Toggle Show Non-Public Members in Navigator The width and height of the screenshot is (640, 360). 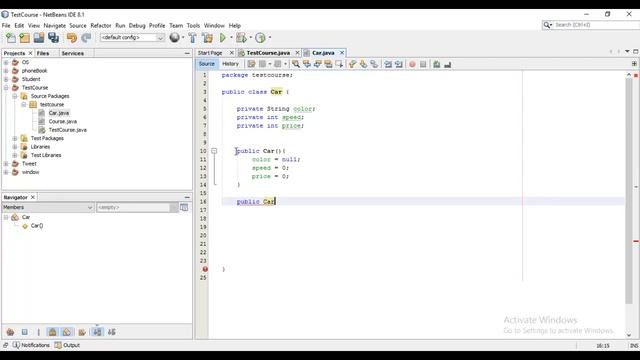53,332
